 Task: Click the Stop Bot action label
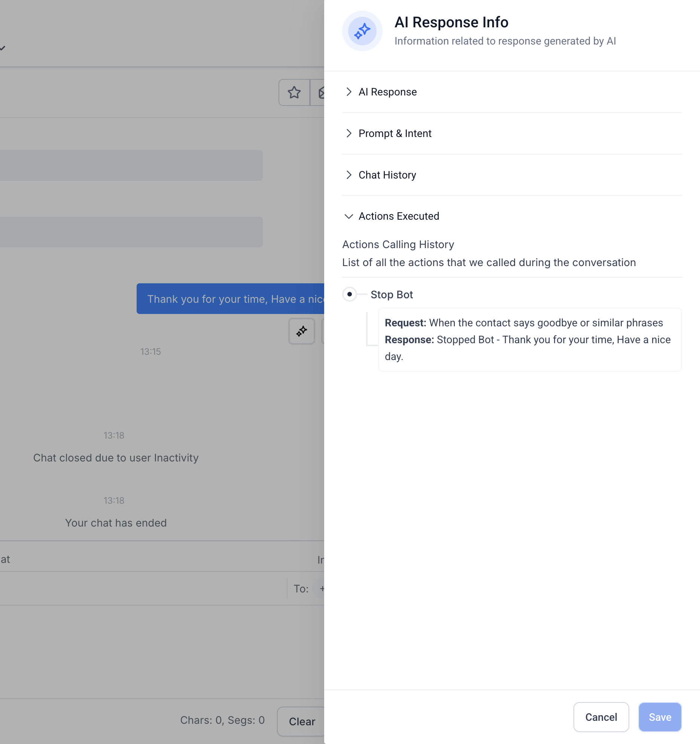(392, 295)
